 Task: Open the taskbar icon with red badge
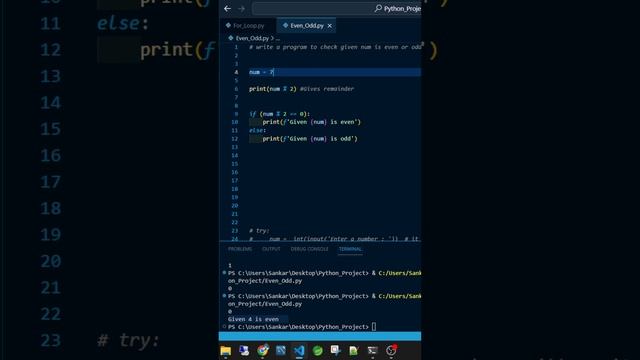pos(391,351)
